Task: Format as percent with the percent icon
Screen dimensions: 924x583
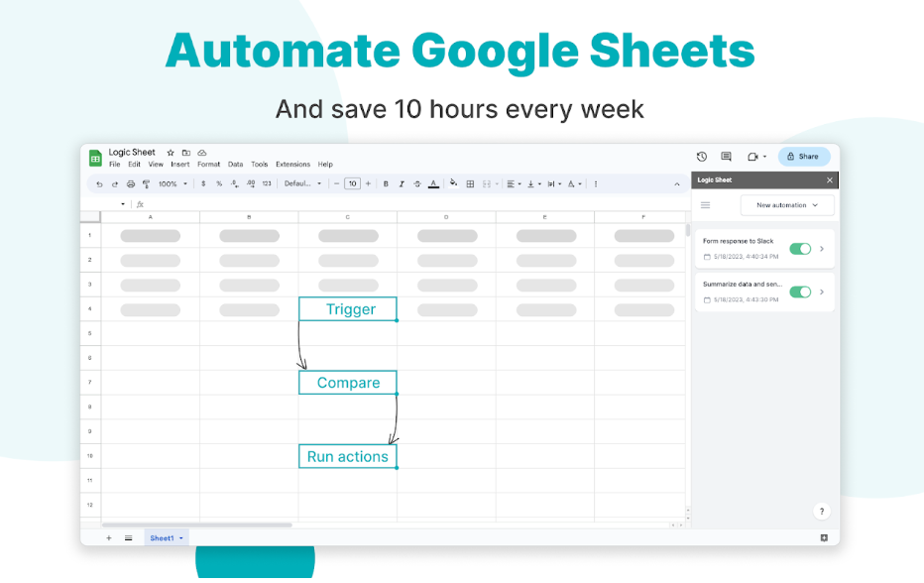Action: click(219, 183)
